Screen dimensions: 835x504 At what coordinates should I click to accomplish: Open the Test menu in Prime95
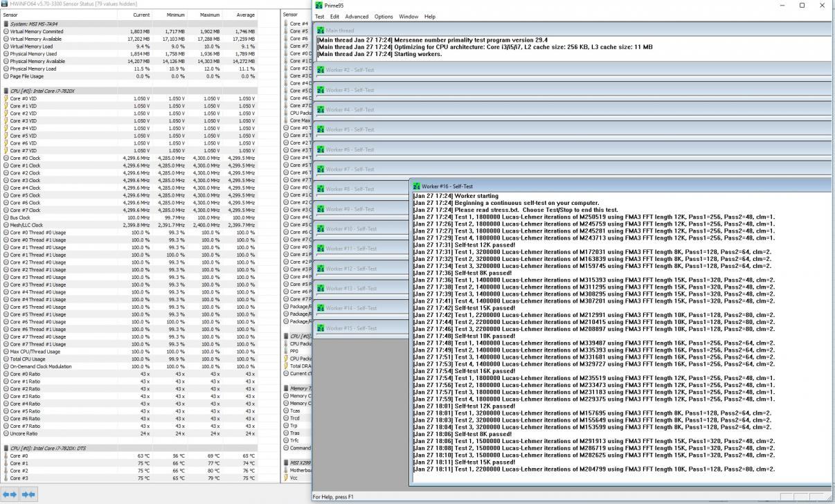tap(319, 17)
